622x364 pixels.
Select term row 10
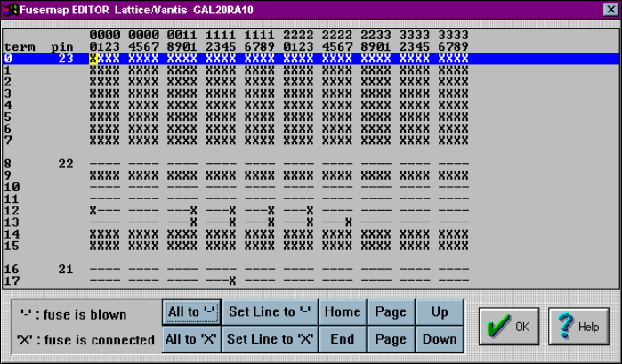tap(311, 188)
